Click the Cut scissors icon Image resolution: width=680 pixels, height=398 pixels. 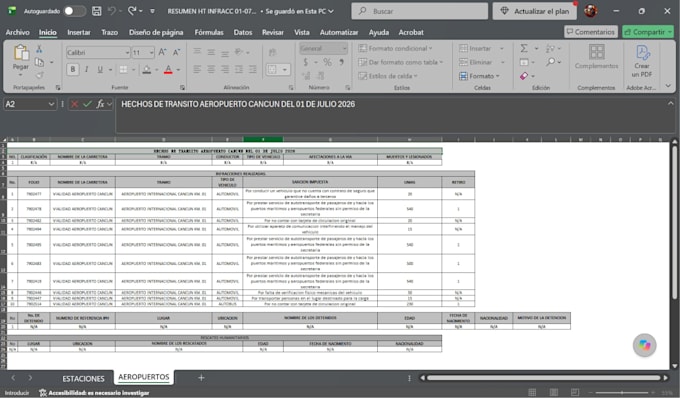39,49
